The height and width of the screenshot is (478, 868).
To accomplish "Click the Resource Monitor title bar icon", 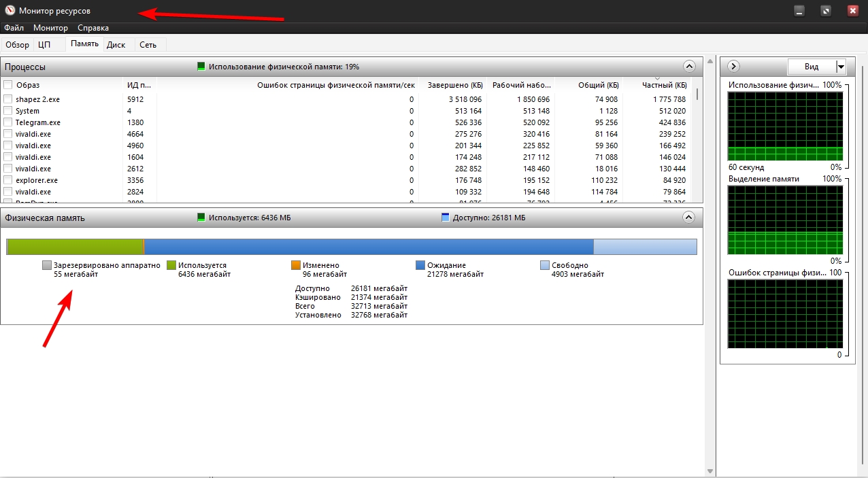I will coord(10,11).
